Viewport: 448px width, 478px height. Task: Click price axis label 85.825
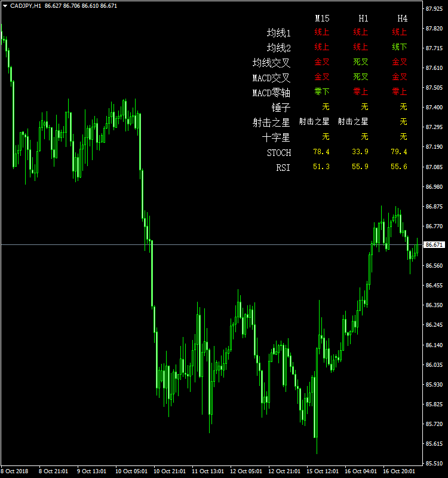434,405
